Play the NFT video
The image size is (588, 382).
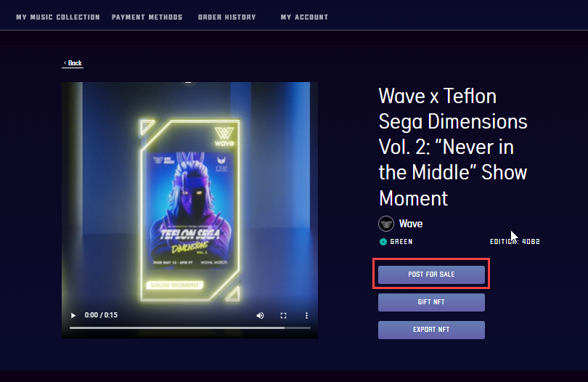point(73,315)
